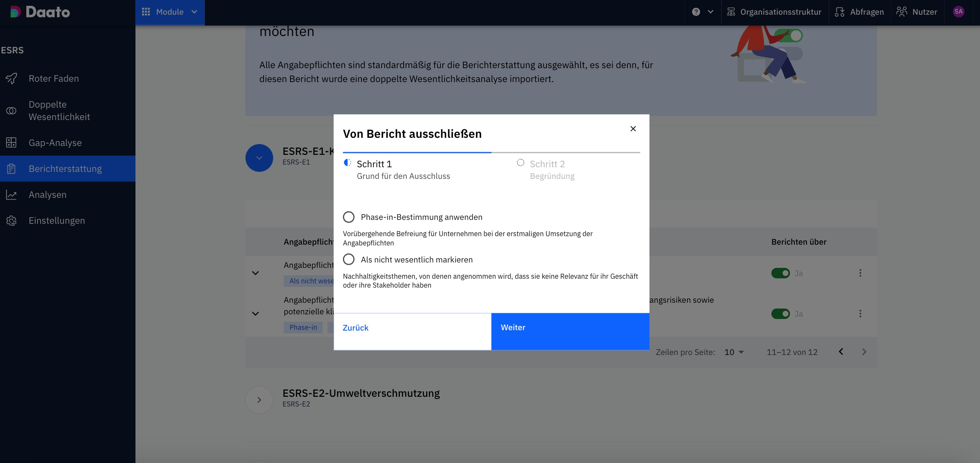Click the Analysen chart icon
The width and height of the screenshot is (980, 463).
[x=11, y=195]
